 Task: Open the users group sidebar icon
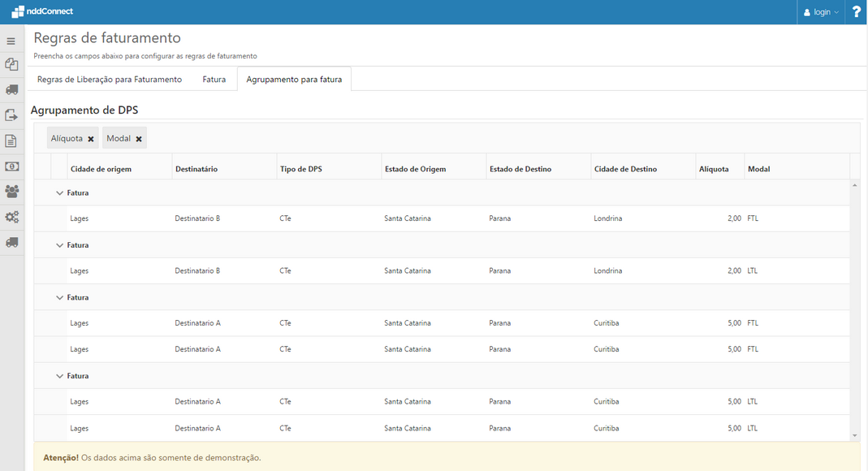click(x=11, y=192)
